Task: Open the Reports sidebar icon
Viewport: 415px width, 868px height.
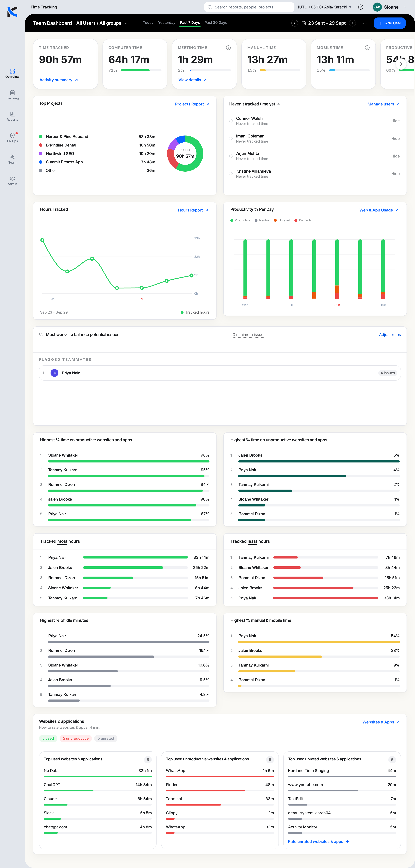Action: pyautogui.click(x=12, y=116)
